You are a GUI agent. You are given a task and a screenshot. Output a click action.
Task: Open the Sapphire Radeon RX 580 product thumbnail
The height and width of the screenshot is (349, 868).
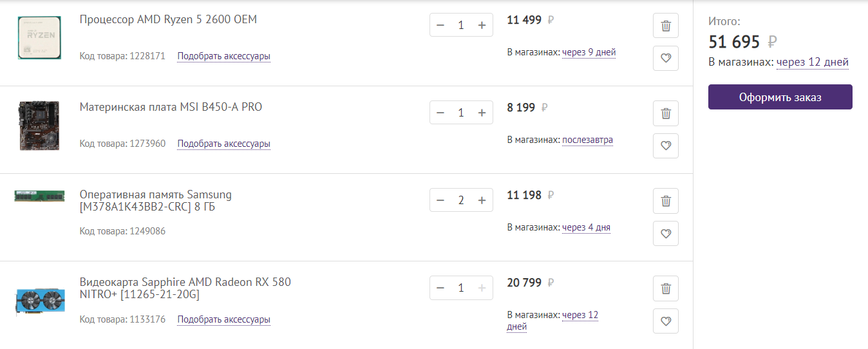[x=39, y=302]
